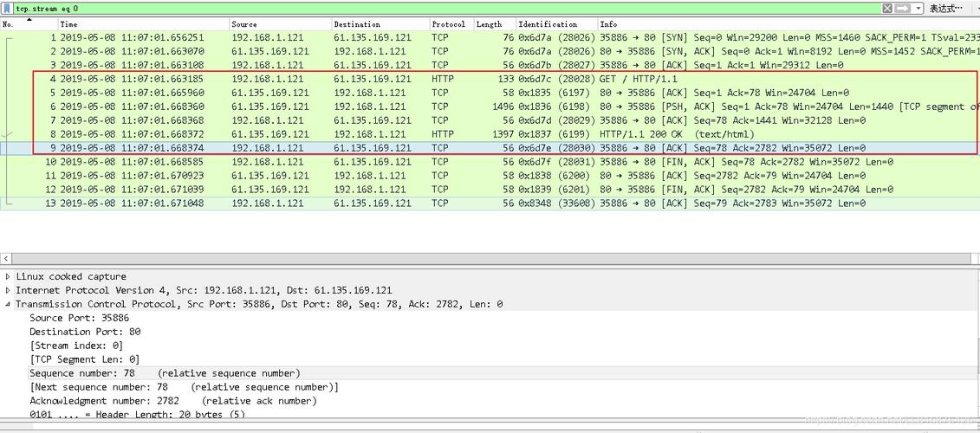Collapse the Transmission Control Protocol node

tap(7, 304)
